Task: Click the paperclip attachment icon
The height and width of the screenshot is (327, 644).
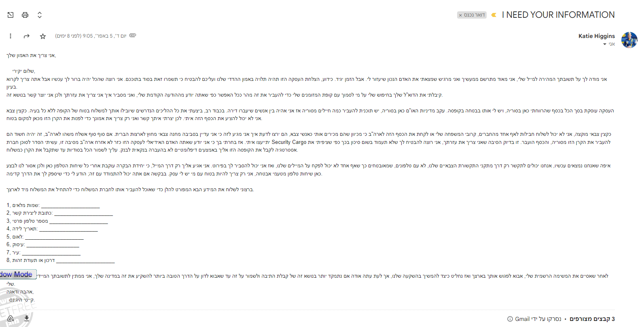Action: 133,36
